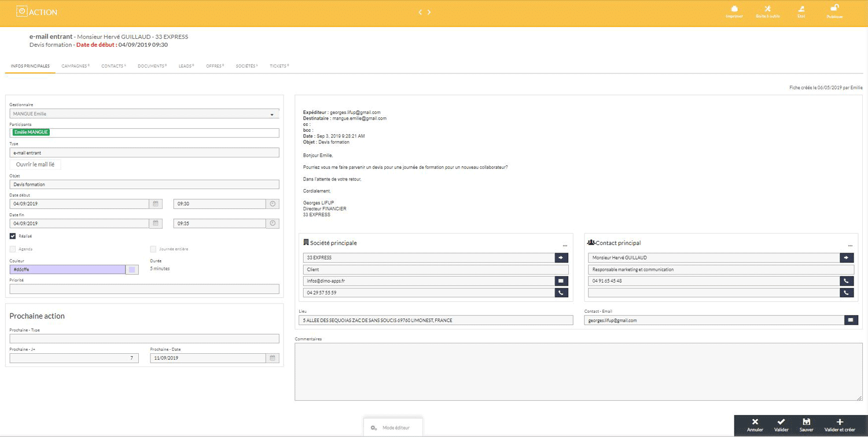Expand the Gestionnaire dropdown
This screenshot has width=868, height=437.
(272, 114)
